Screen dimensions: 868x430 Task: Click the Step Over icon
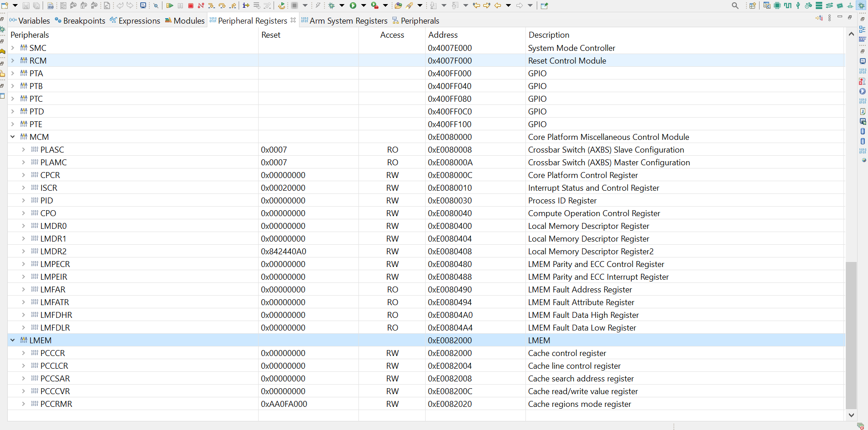pos(222,6)
